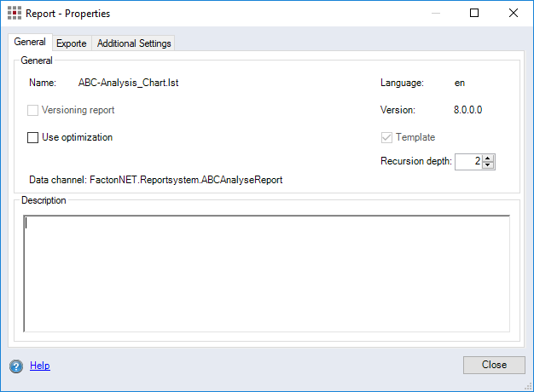Close the dialog with the title bar X
534x392 pixels.
coord(514,14)
